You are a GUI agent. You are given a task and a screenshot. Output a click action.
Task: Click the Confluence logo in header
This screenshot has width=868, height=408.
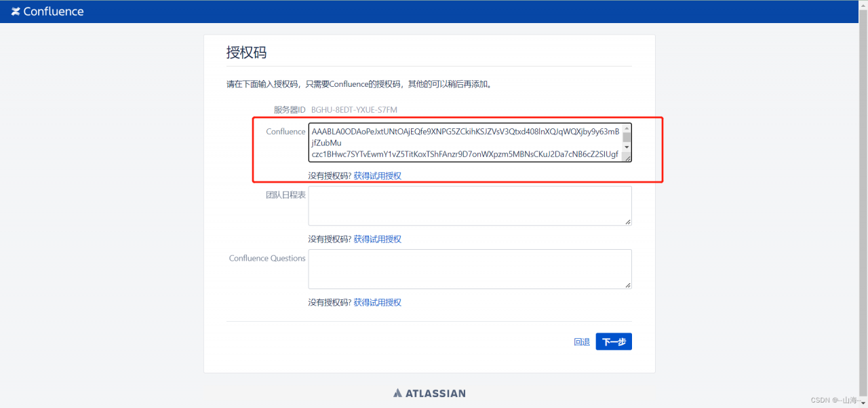[47, 12]
